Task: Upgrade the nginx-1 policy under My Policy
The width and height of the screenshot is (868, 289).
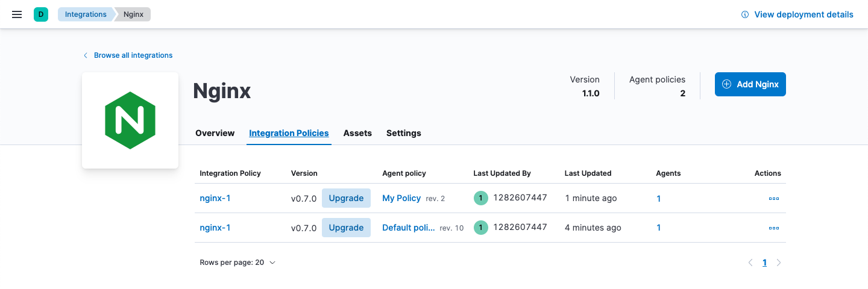Action: point(346,198)
